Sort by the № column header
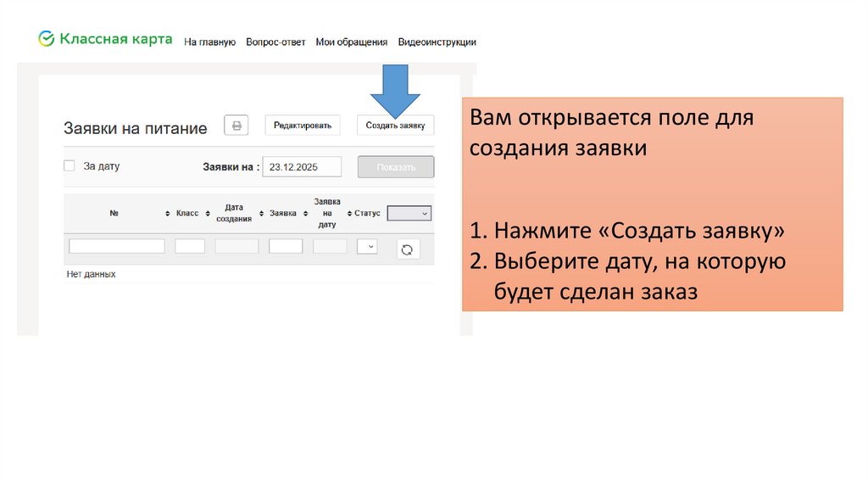868x487 pixels. click(x=114, y=213)
